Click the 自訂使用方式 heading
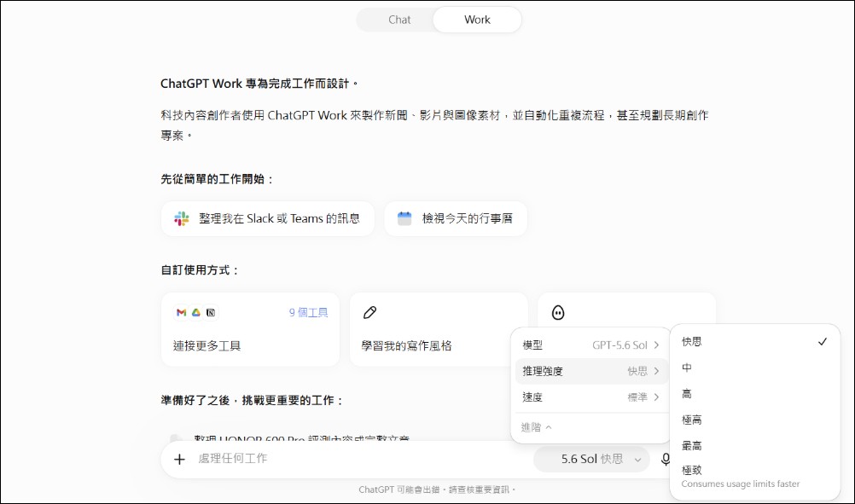 tap(200, 270)
